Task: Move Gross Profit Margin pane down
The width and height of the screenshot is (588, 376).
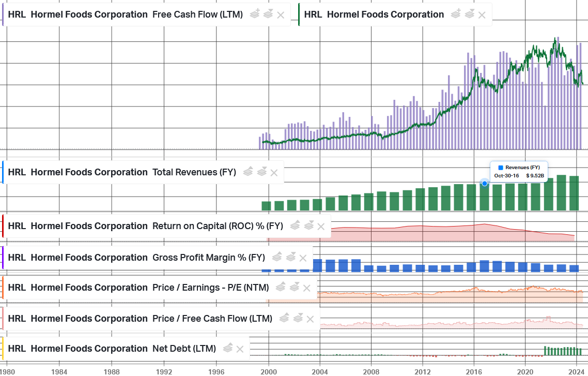Action: [x=290, y=257]
